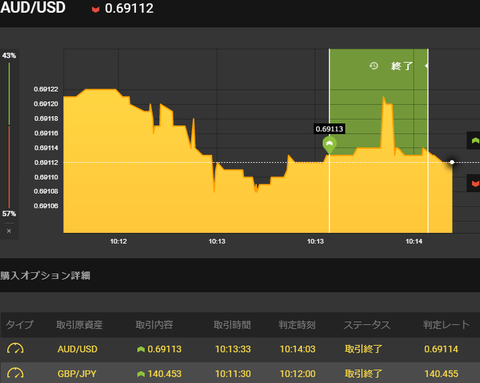Click 取引終了 status in GBP/JPY row

pos(363,374)
